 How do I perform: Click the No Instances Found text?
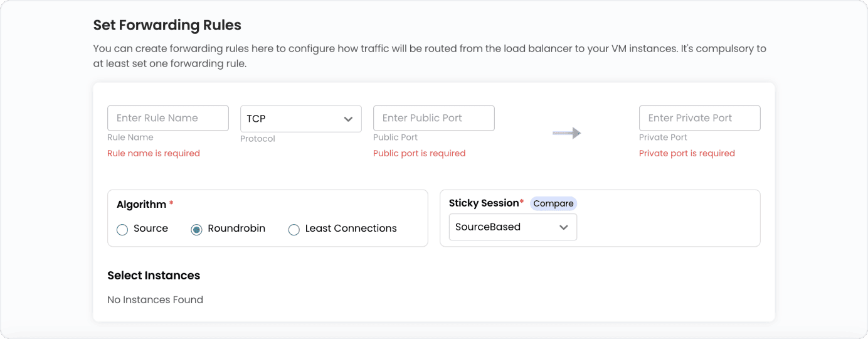[155, 300]
